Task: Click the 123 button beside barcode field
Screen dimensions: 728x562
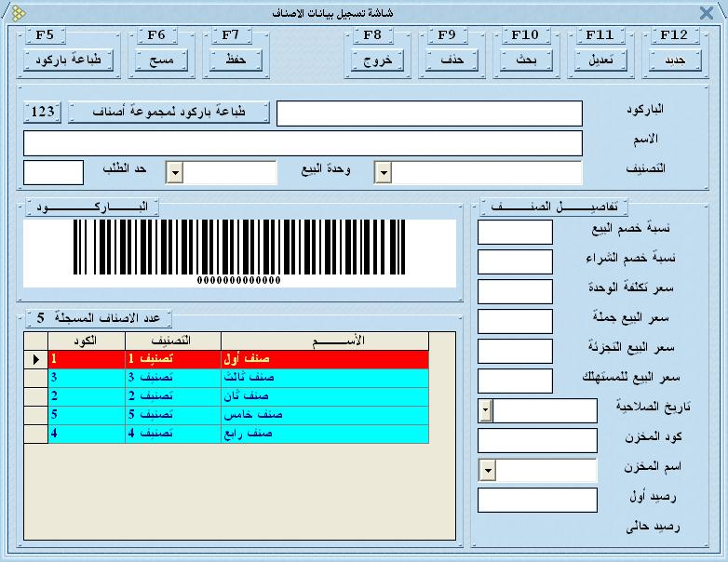Action: pos(43,113)
